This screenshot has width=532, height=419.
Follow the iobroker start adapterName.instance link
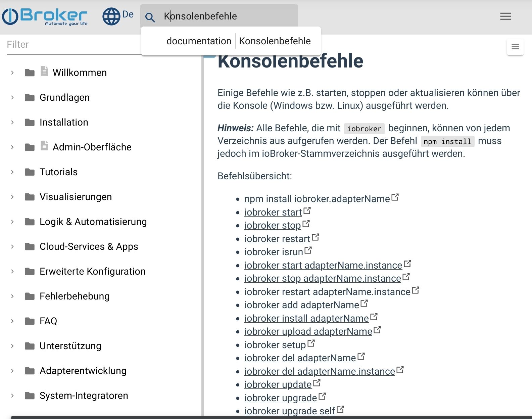(323, 265)
